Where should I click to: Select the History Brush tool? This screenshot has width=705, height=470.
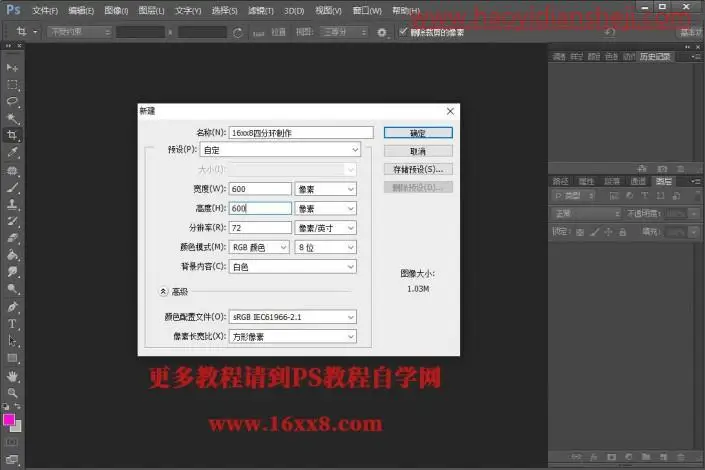coord(12,221)
